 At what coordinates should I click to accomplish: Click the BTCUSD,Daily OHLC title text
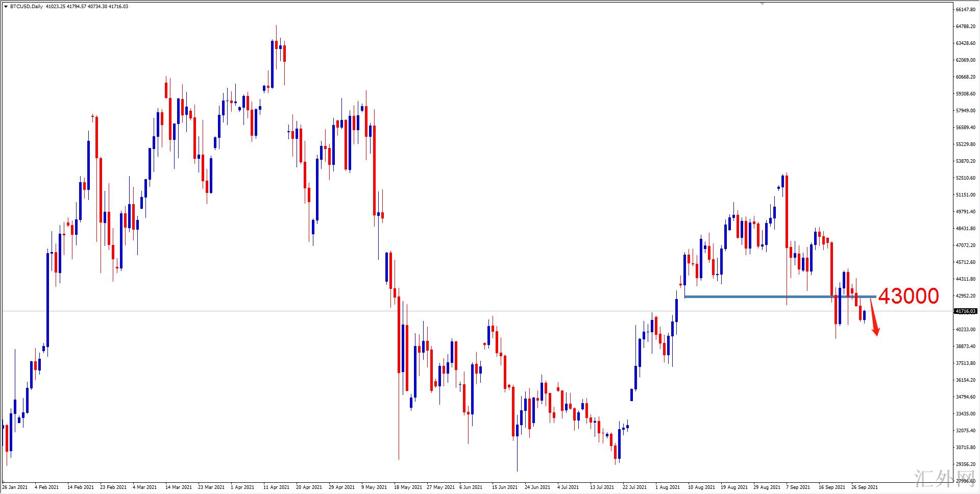click(69, 7)
